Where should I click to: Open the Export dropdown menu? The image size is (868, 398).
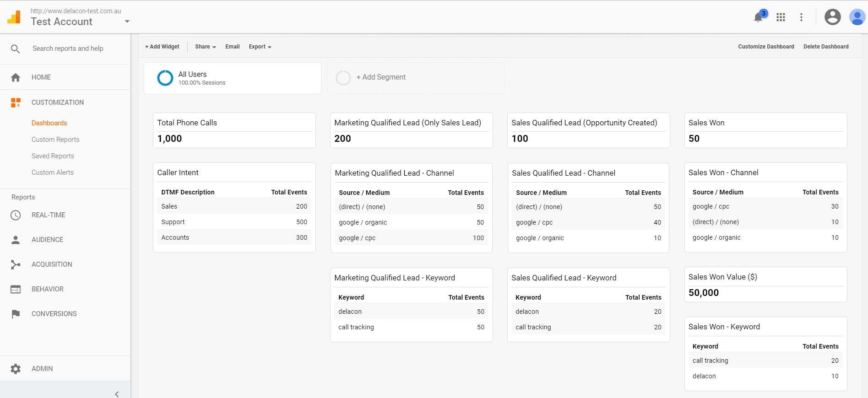coord(260,47)
